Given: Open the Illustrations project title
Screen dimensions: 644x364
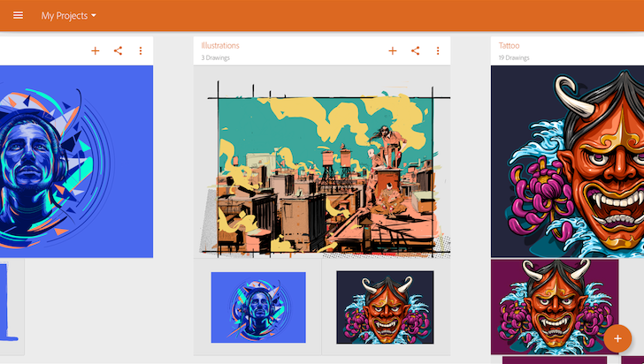Looking at the screenshot, I should [219, 45].
